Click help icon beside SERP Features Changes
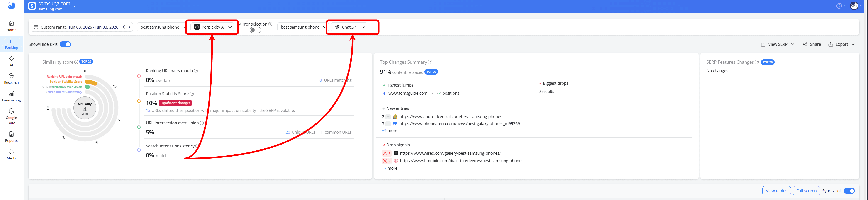Viewport: 868px width, 200px height. coord(757,62)
